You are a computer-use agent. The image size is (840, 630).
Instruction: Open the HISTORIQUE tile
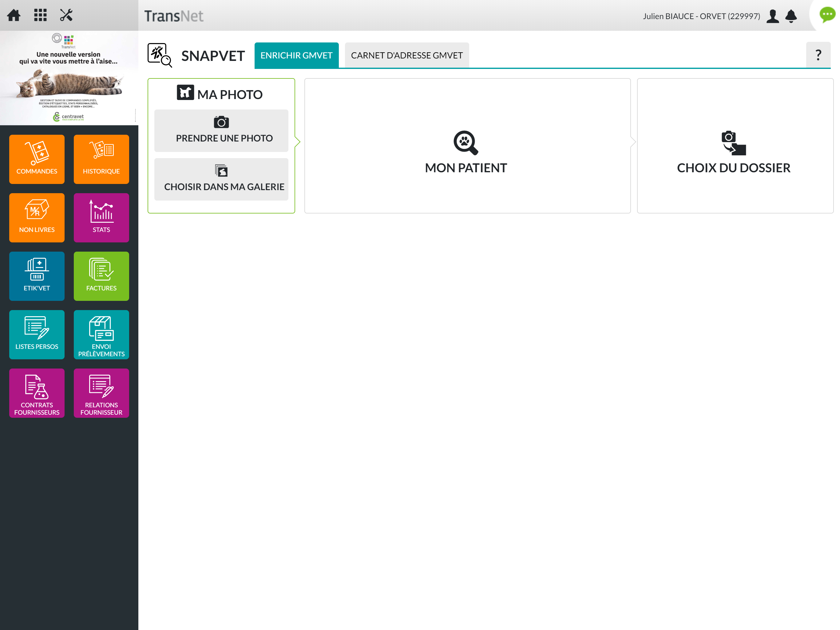pyautogui.click(x=101, y=159)
